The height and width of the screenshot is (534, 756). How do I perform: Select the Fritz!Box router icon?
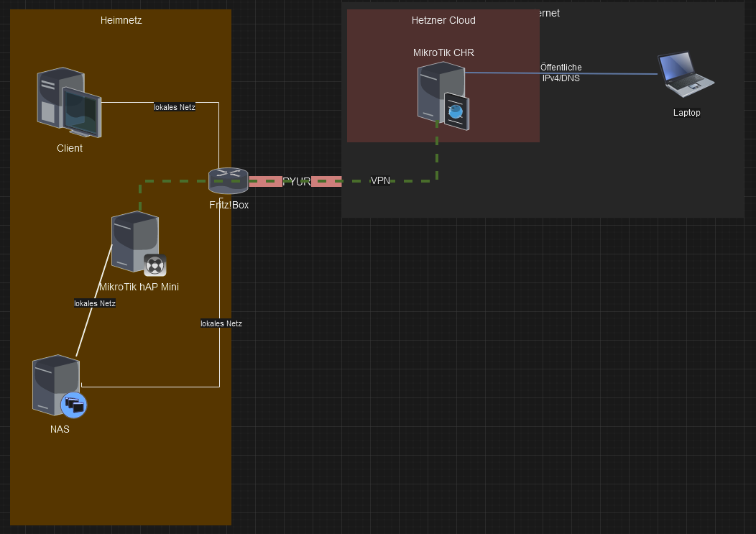pos(229,181)
